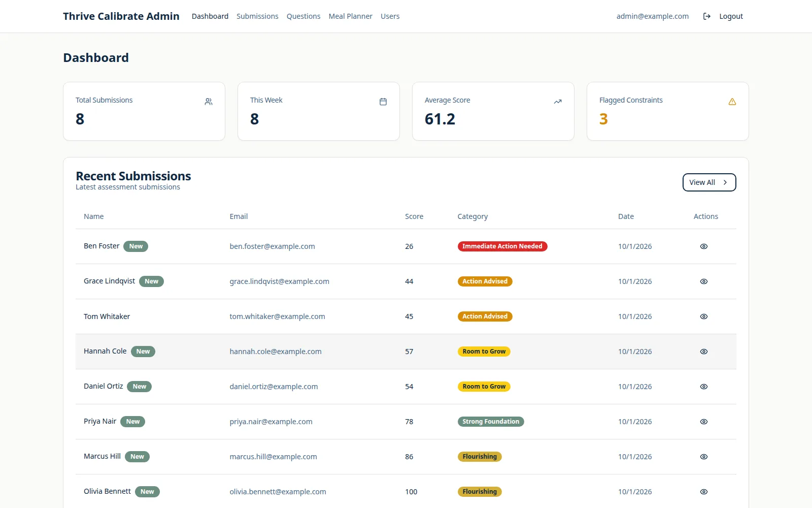Open the Questions section
The height and width of the screenshot is (508, 812).
point(303,16)
